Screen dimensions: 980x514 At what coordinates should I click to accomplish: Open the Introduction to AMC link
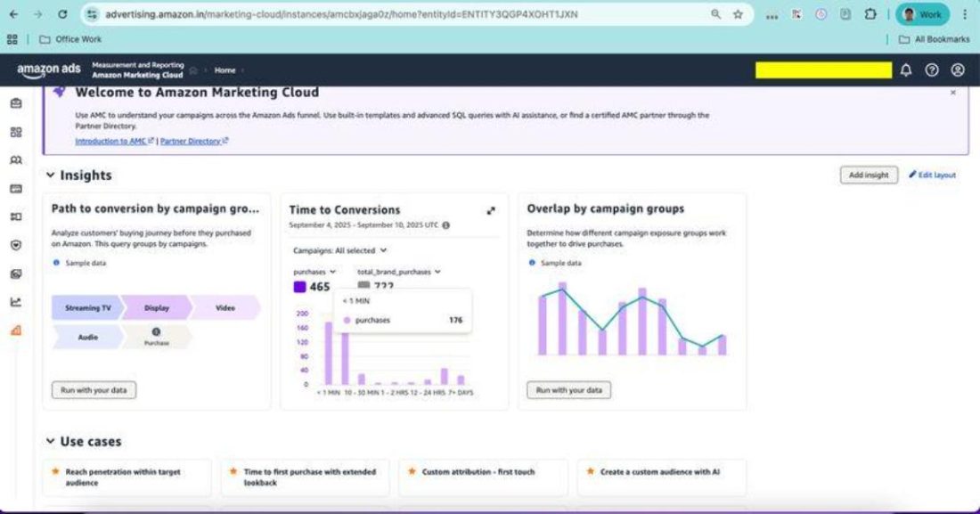(x=114, y=142)
